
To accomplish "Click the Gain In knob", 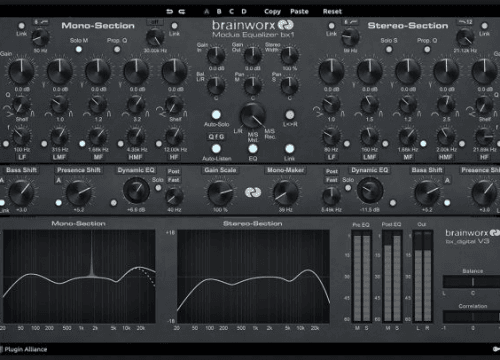I will pos(216,55).
